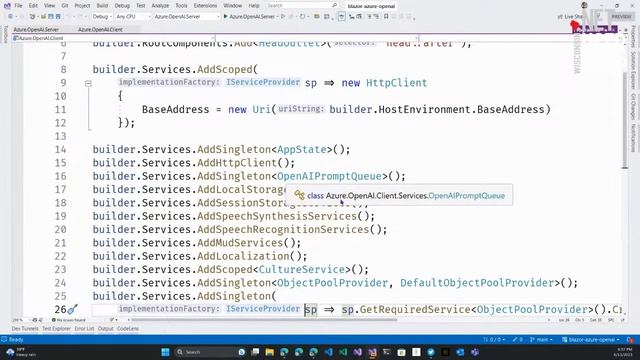Collapse the code block at line 9
Viewport: 640px width, 360px height.
[88, 83]
